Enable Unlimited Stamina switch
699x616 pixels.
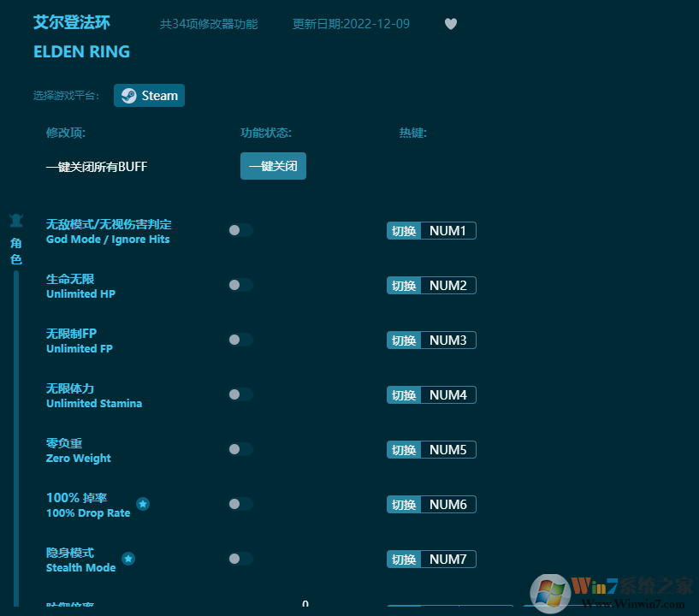point(240,395)
